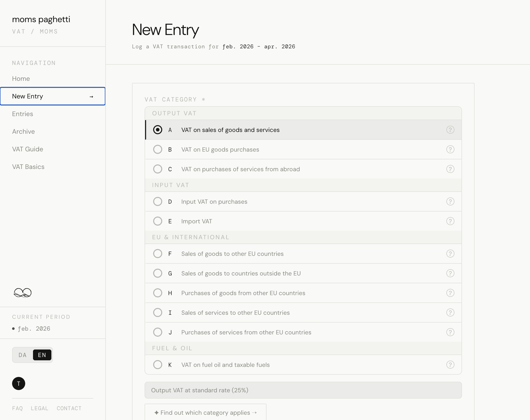The height and width of the screenshot is (420, 530).
Task: Click the pasta logo icon in sidebar
Action: point(22,293)
